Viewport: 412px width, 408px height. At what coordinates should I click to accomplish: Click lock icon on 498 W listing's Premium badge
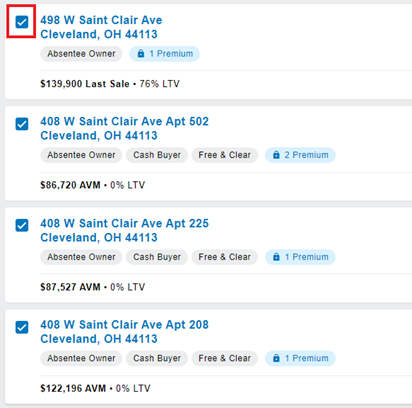tap(141, 53)
